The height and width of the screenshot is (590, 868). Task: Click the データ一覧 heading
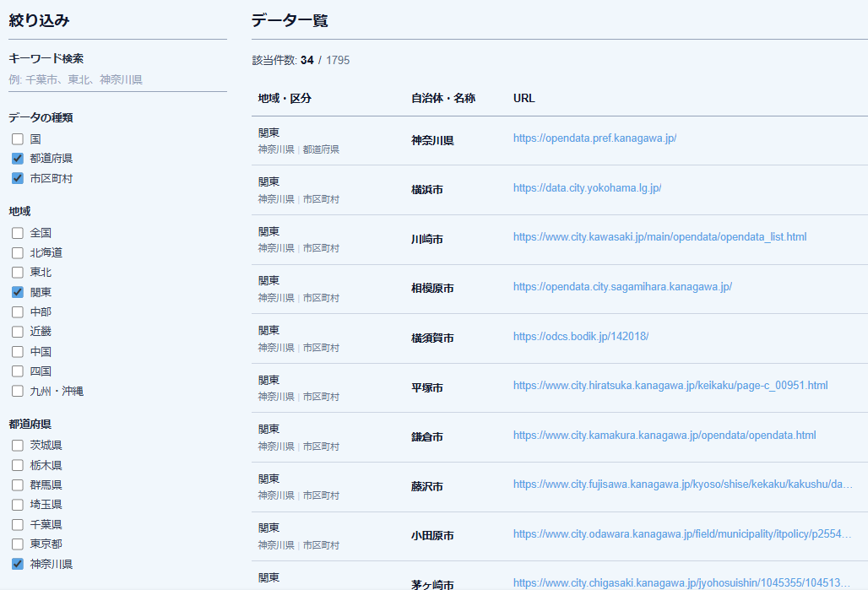tap(290, 21)
